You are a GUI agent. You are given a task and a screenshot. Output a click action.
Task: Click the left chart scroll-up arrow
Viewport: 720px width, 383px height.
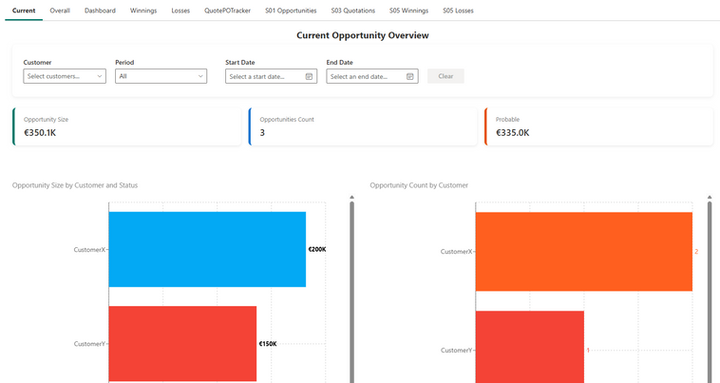tap(352, 197)
